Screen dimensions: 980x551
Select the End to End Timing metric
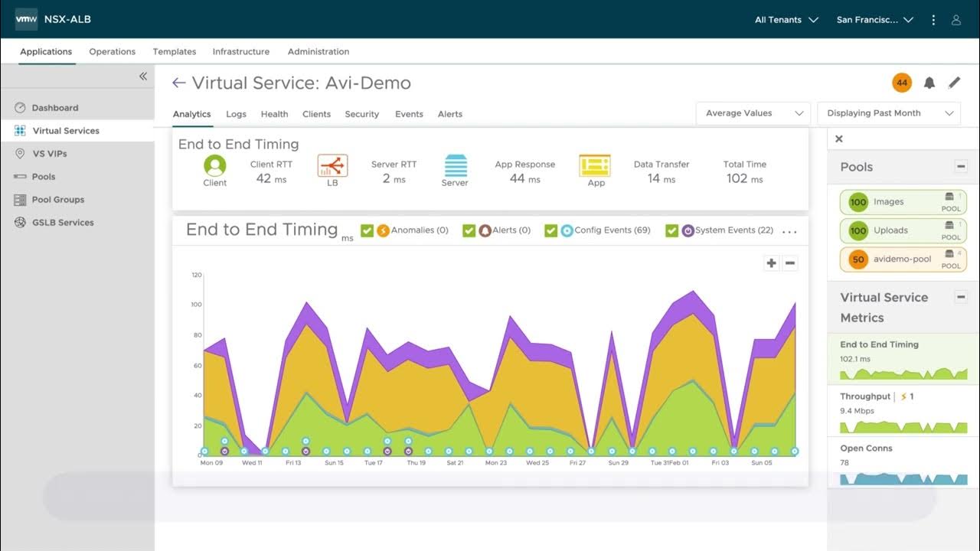pyautogui.click(x=903, y=359)
